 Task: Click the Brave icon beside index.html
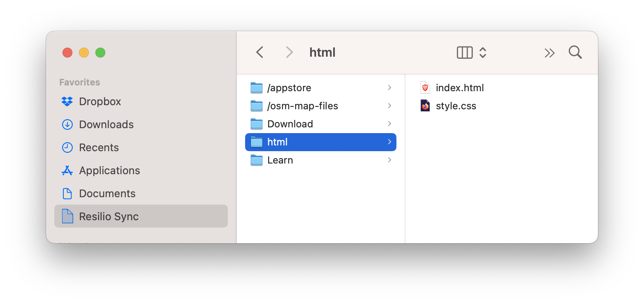(425, 88)
